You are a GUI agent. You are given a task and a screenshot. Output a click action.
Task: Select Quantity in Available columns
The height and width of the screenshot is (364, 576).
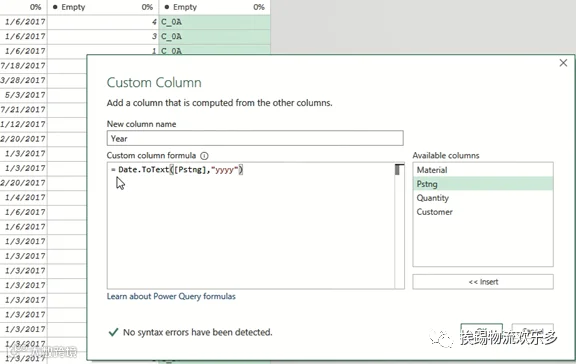point(483,198)
